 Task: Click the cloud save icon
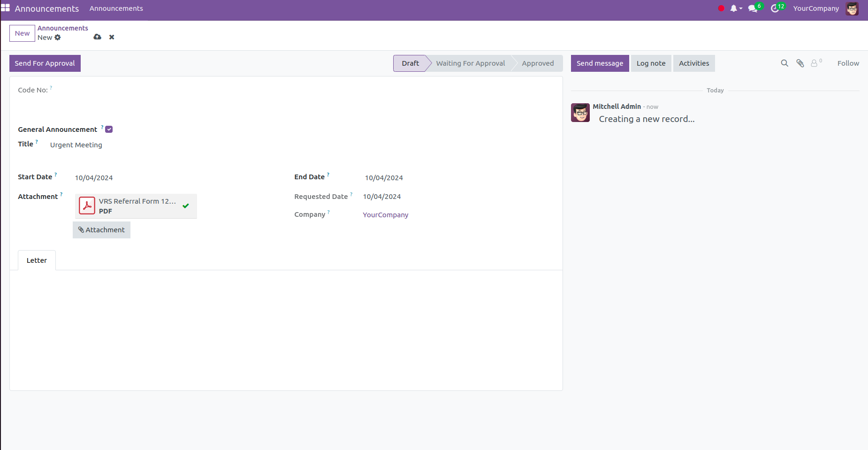pyautogui.click(x=97, y=37)
